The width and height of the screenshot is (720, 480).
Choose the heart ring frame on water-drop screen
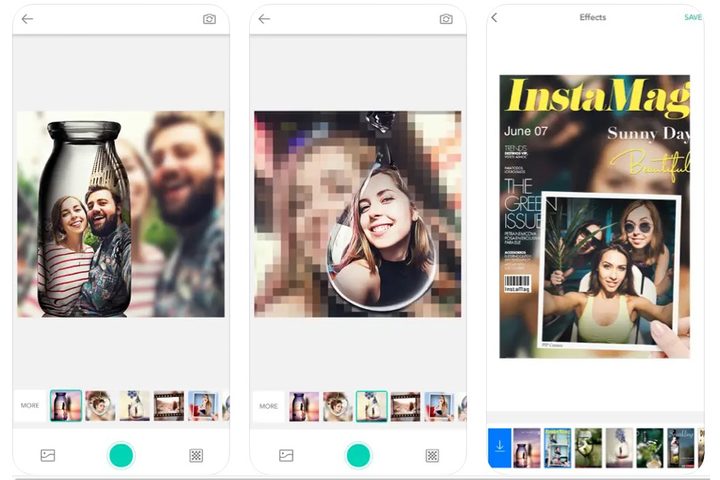[x=338, y=407]
